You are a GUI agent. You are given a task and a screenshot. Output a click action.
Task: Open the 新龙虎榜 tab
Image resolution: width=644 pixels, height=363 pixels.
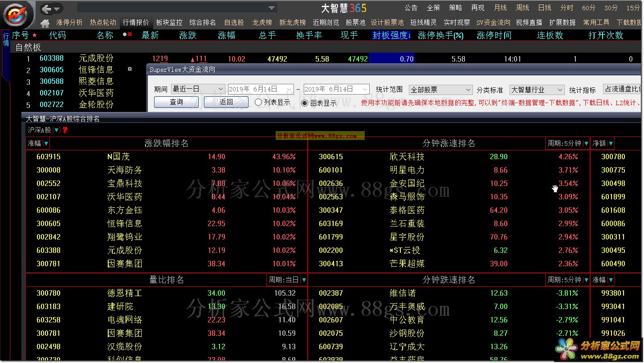point(293,22)
